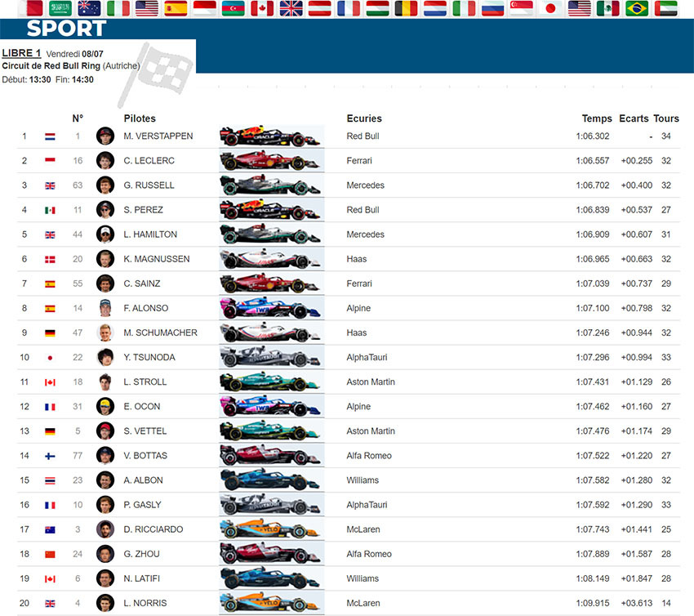Click the Belgium flag in top flag row
694x616 pixels.
pos(407,8)
